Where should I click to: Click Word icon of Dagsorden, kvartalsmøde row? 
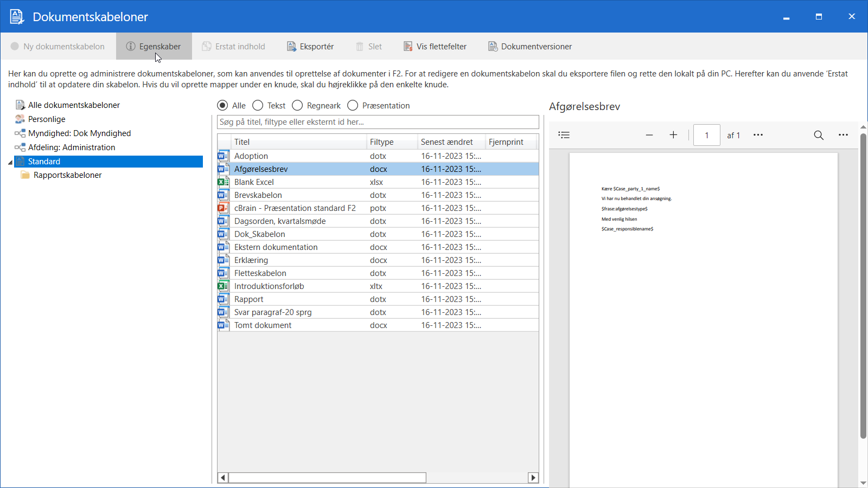[x=223, y=221]
